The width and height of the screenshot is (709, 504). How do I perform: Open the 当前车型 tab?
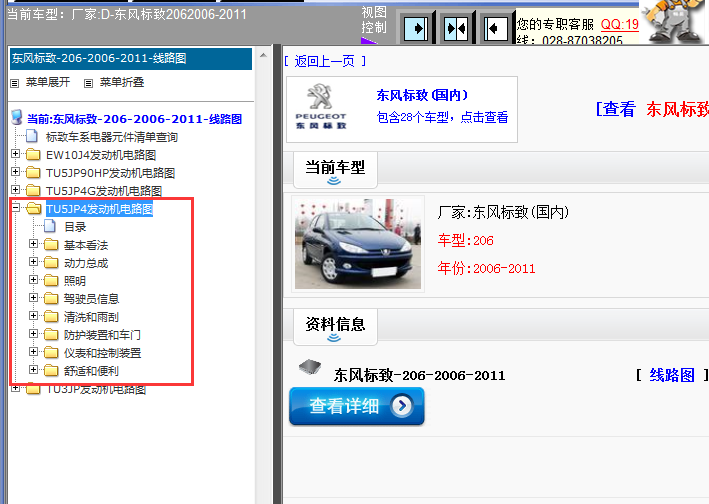click(335, 170)
